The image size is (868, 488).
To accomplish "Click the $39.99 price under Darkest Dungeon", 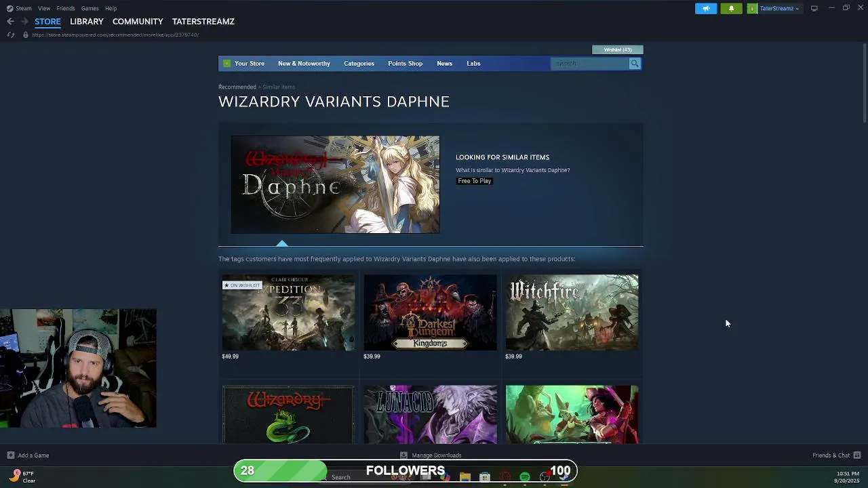I will (x=372, y=357).
